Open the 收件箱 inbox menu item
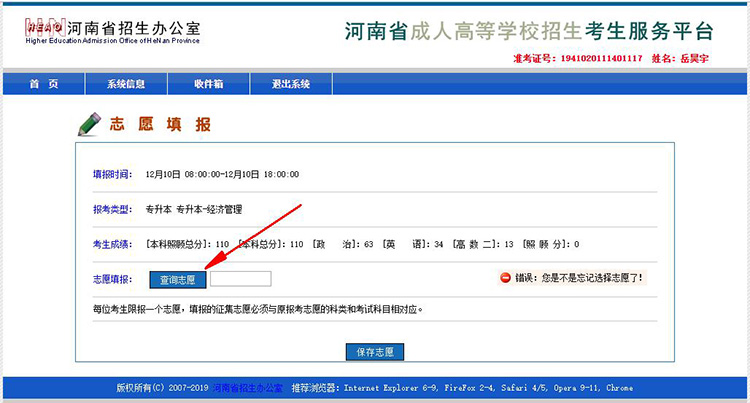750x403 pixels. [x=209, y=83]
